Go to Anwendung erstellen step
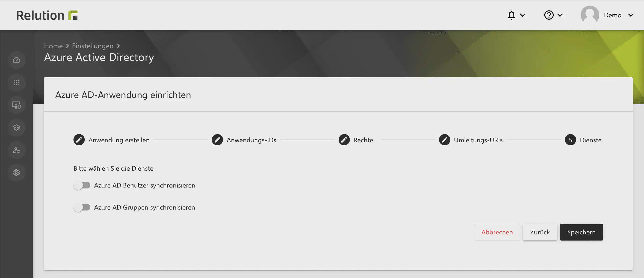The height and width of the screenshot is (278, 644). [111, 140]
